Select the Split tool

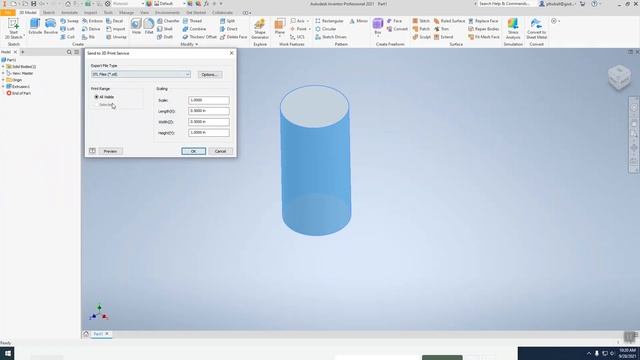click(x=227, y=21)
